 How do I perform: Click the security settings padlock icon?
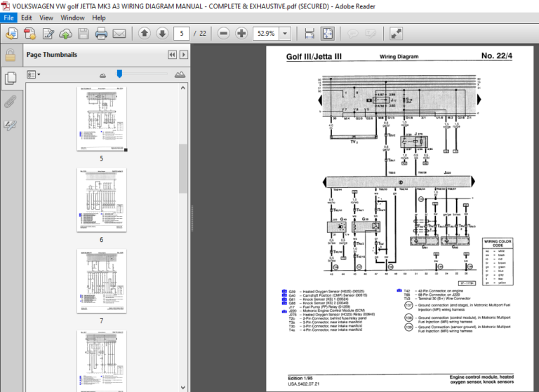tap(11, 55)
